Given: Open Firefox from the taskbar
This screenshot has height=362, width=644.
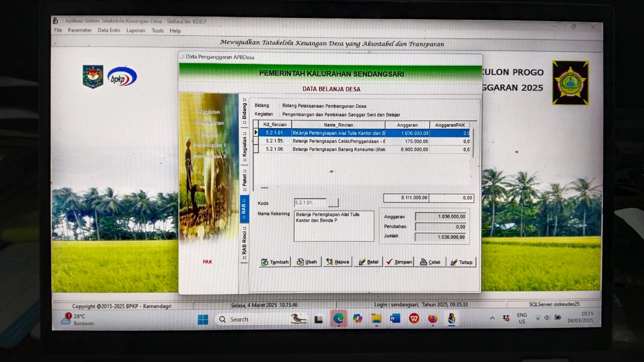Looking at the screenshot, I should [x=433, y=319].
